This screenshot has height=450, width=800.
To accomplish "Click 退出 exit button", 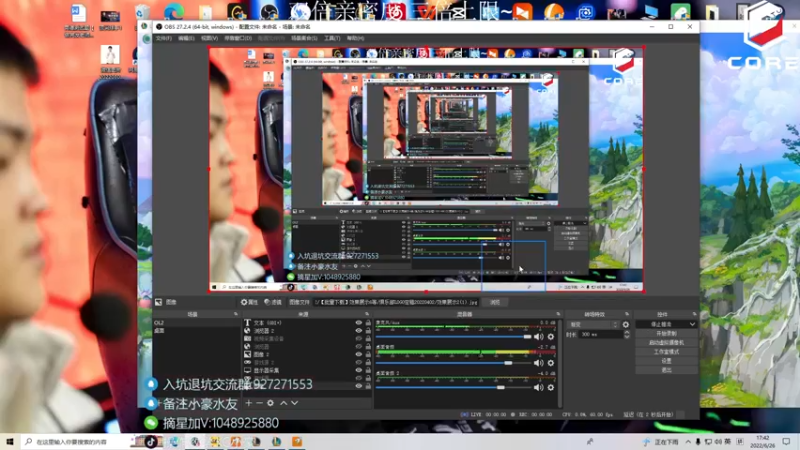I will pos(666,370).
